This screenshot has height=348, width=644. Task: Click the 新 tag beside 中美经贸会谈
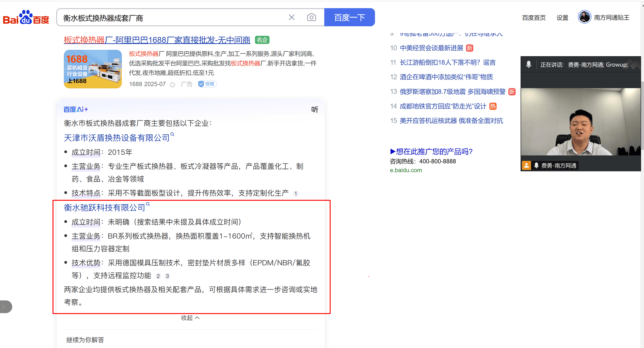click(x=469, y=48)
